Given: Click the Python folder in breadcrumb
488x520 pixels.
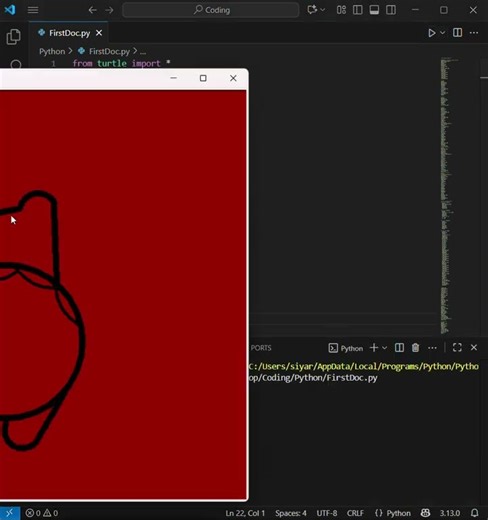Looking at the screenshot, I should click(x=52, y=51).
